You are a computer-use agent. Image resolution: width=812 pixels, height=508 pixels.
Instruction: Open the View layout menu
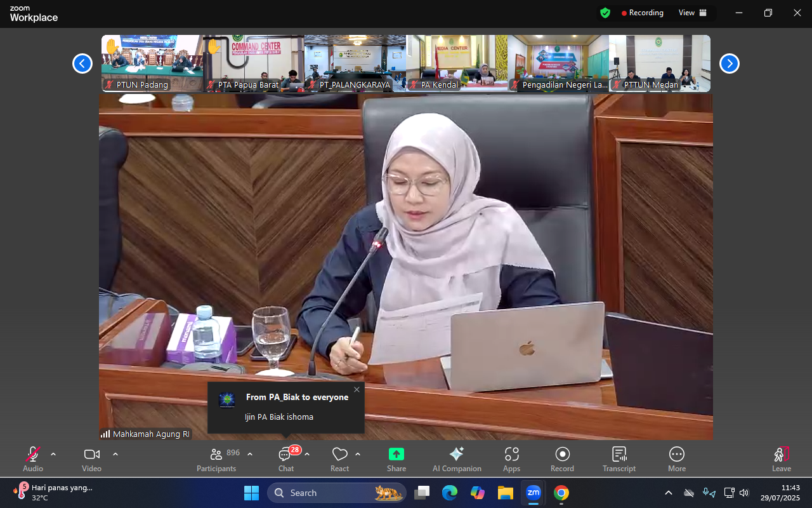pyautogui.click(x=692, y=13)
